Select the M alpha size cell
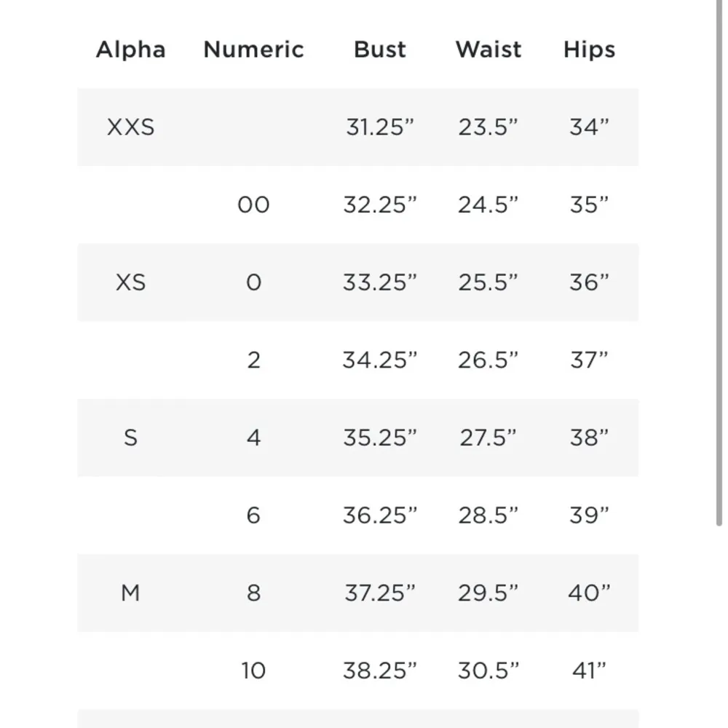Viewport: 728px width, 728px height. point(131,593)
